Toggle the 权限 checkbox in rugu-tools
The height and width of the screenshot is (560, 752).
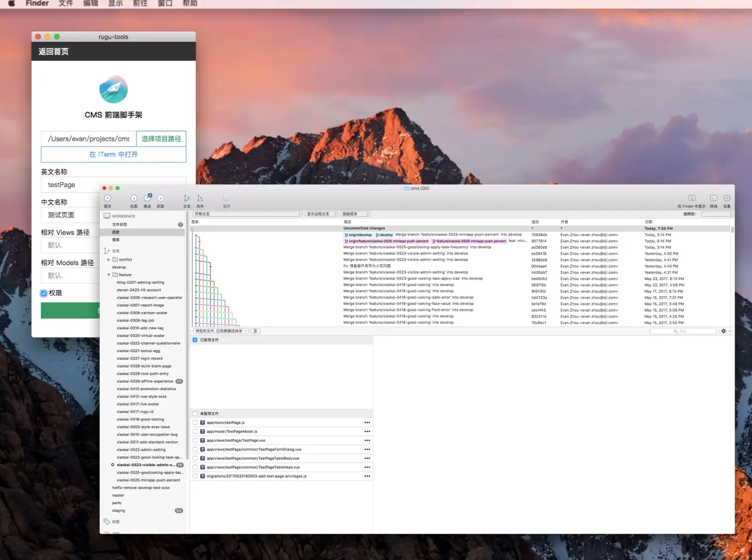[x=44, y=293]
